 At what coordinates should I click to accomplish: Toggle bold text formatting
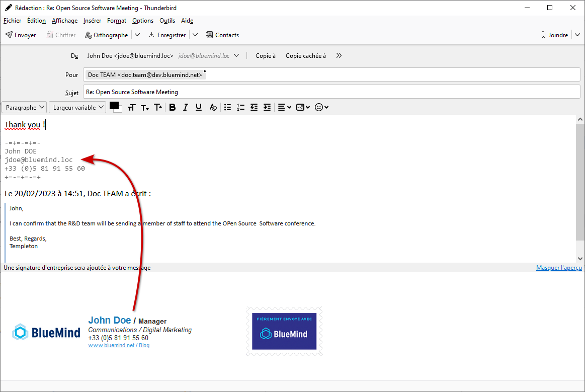pos(172,107)
